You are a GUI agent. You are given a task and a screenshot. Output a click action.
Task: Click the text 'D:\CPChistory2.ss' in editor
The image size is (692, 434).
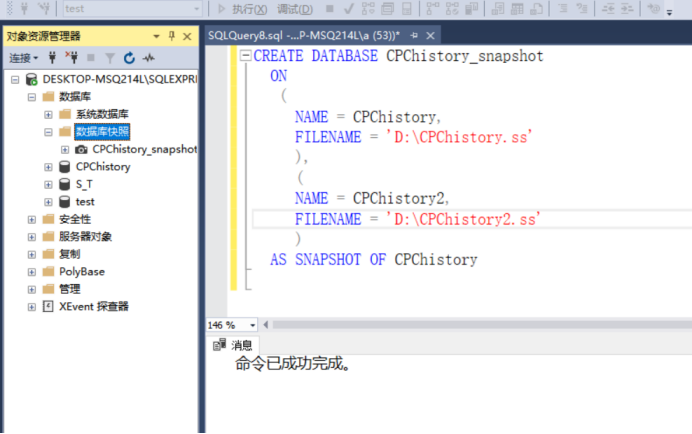tap(463, 219)
